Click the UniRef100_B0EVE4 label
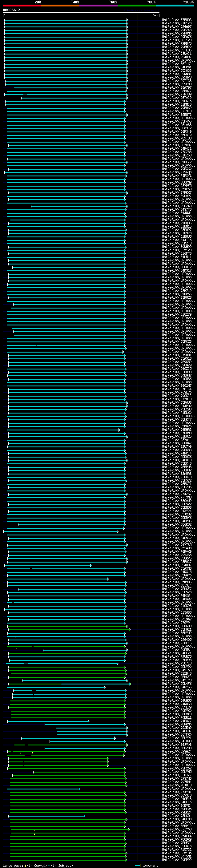The image size is (197, 868). click(x=176, y=805)
